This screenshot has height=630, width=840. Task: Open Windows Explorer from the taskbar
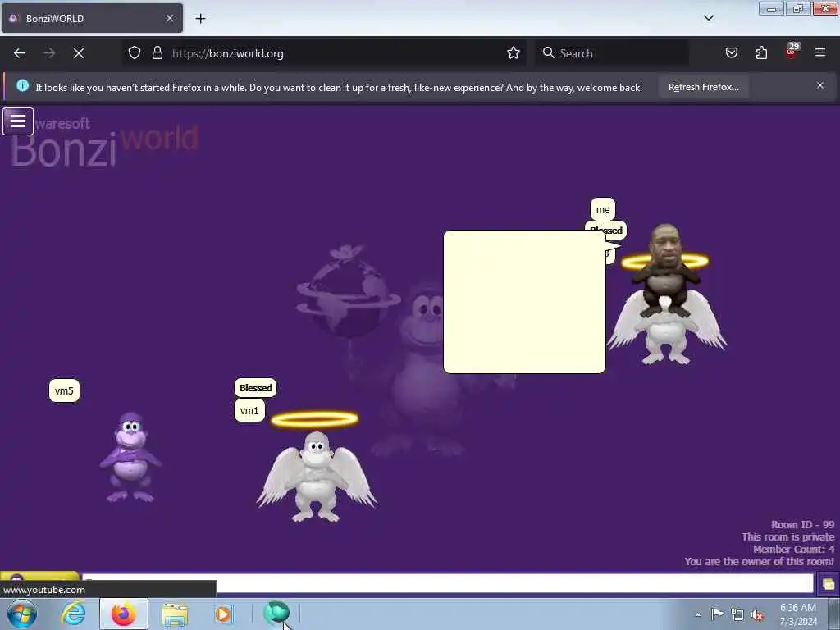point(175,615)
